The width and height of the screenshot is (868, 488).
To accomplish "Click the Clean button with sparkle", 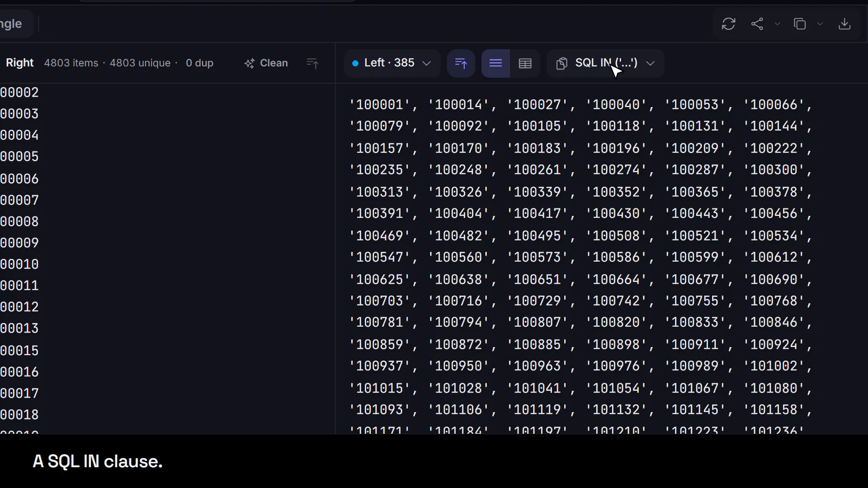I will pos(266,63).
